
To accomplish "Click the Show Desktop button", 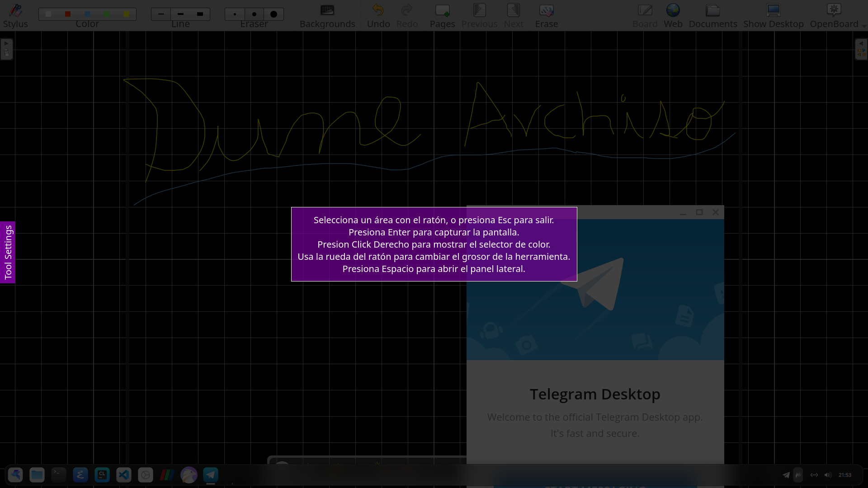I will click(773, 15).
